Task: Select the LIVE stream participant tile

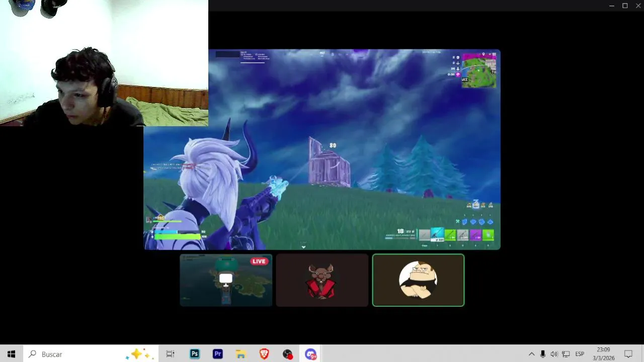Action: coord(226,280)
